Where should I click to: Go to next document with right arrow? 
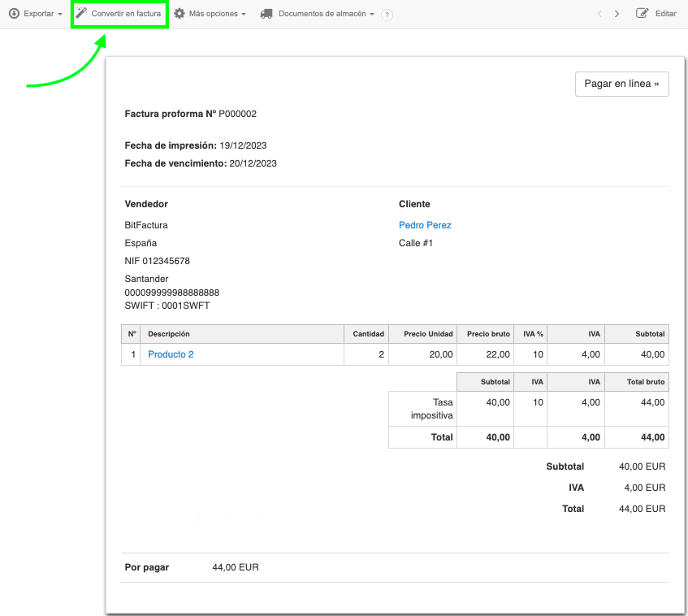click(x=617, y=14)
